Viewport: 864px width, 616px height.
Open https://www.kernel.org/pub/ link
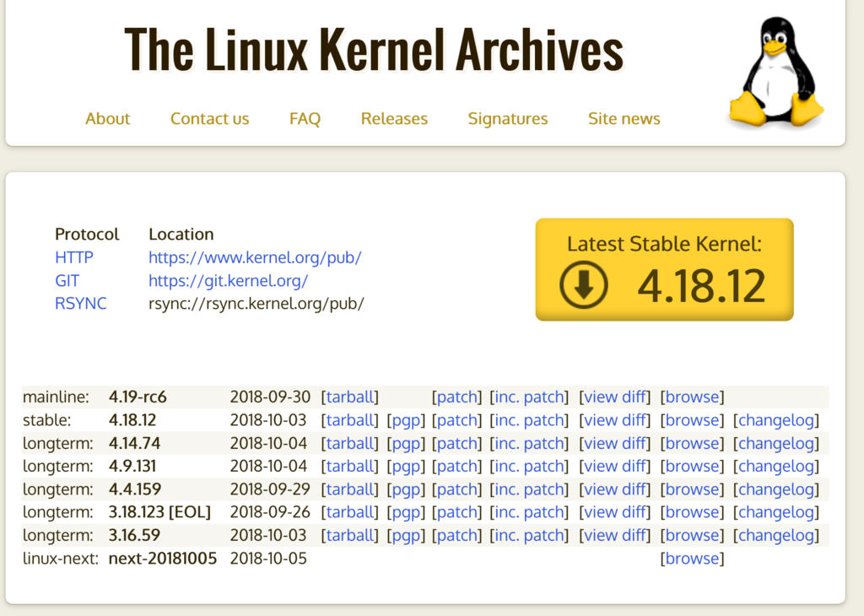255,257
